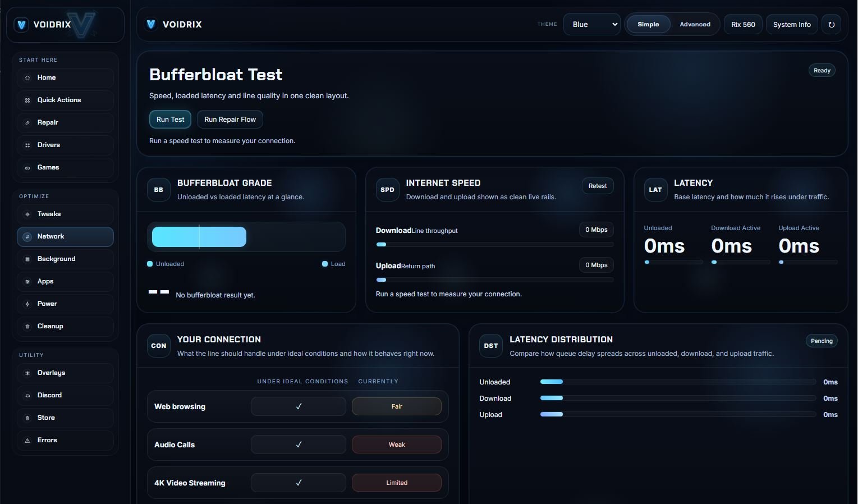The height and width of the screenshot is (504, 858).
Task: Click the Cleanup sidebar icon
Action: 27,327
